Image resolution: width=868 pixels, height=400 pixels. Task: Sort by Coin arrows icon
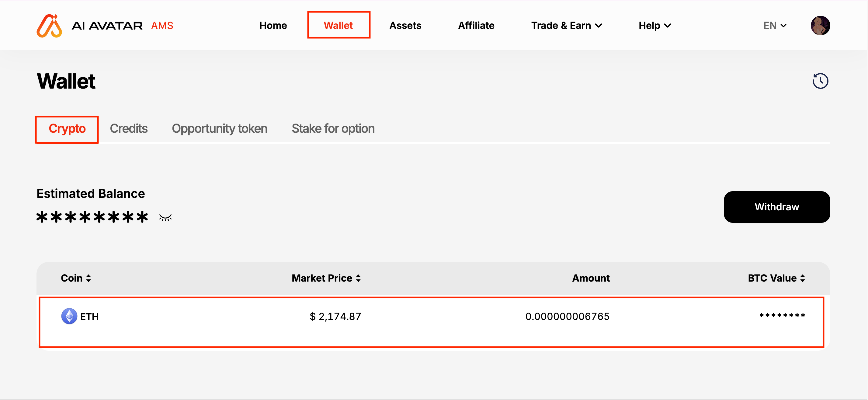[x=89, y=278]
